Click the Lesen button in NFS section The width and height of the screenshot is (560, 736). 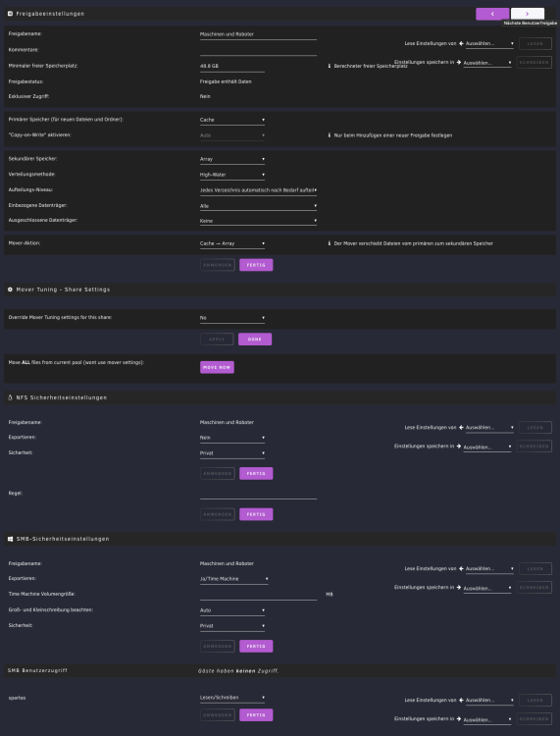coord(535,428)
